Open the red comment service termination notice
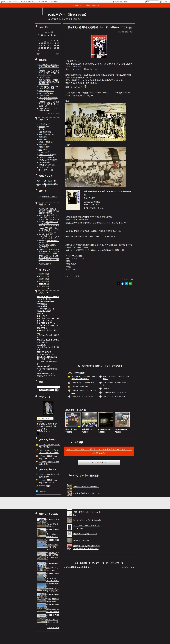This screenshot has width=170, height=644. point(99,451)
